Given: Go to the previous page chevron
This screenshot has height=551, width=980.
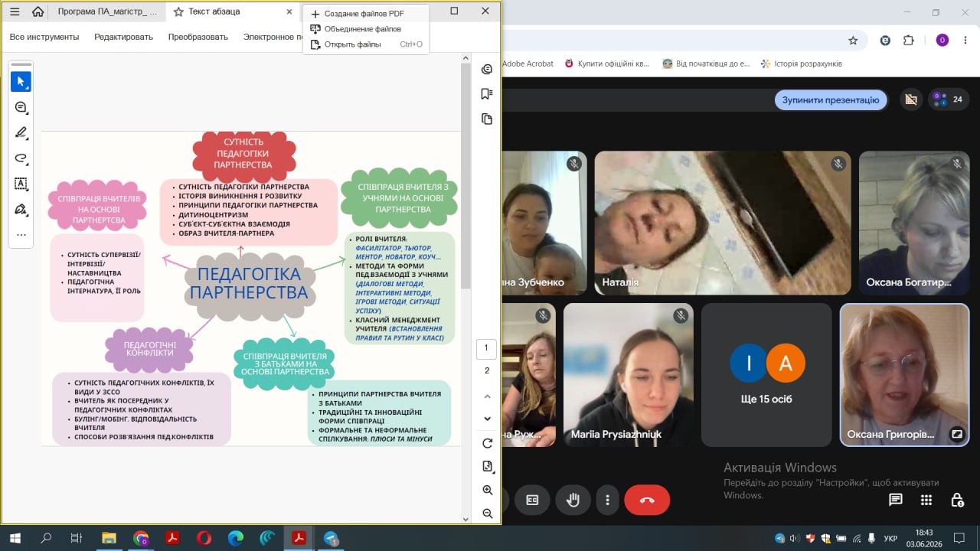Looking at the screenshot, I should [487, 396].
